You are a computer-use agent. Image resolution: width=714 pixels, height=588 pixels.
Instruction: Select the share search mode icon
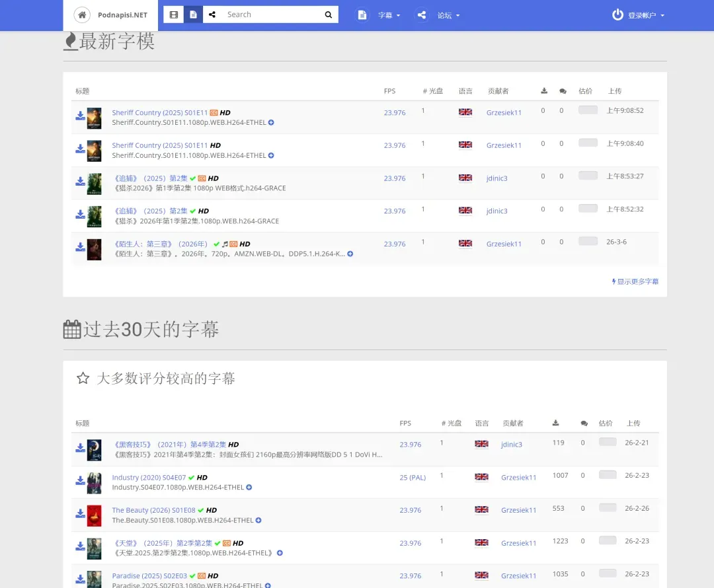coord(212,15)
